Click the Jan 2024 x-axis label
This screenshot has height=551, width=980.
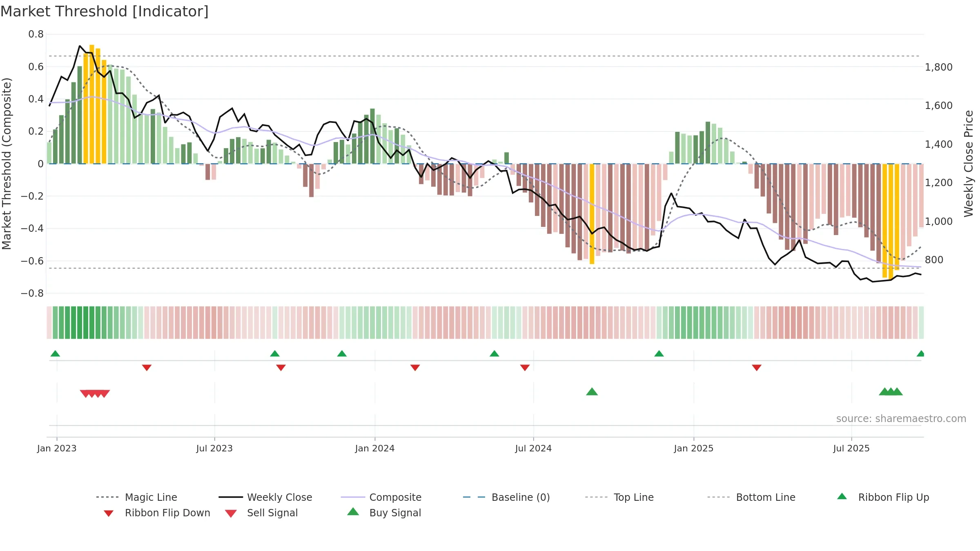(375, 448)
